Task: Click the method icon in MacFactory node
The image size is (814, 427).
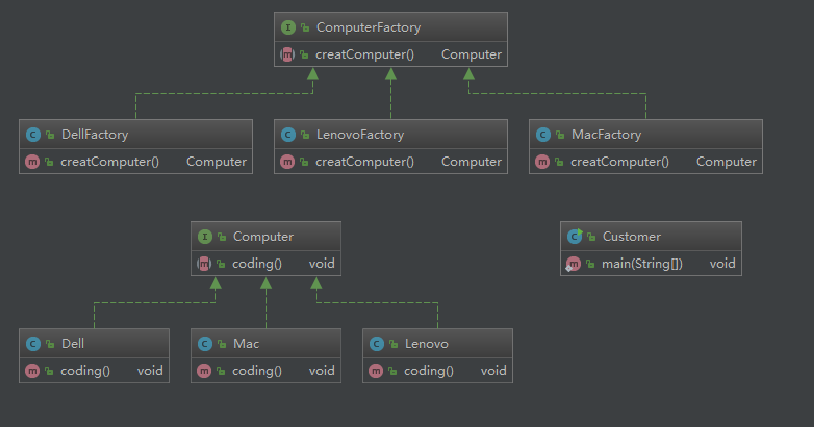Action: point(542,162)
